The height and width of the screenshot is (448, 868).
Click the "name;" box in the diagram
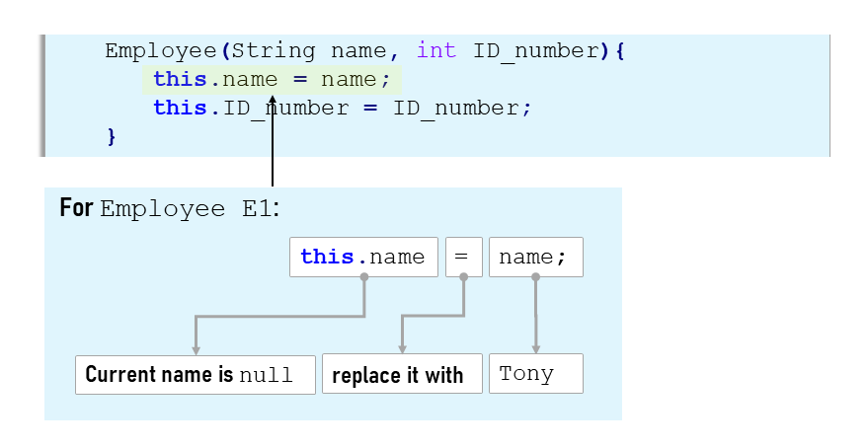[x=535, y=258]
